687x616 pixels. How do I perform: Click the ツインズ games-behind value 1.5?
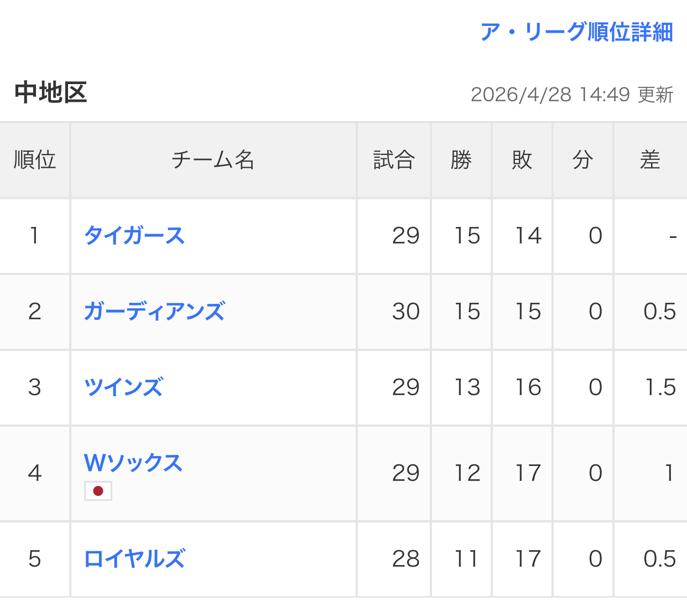tap(660, 387)
